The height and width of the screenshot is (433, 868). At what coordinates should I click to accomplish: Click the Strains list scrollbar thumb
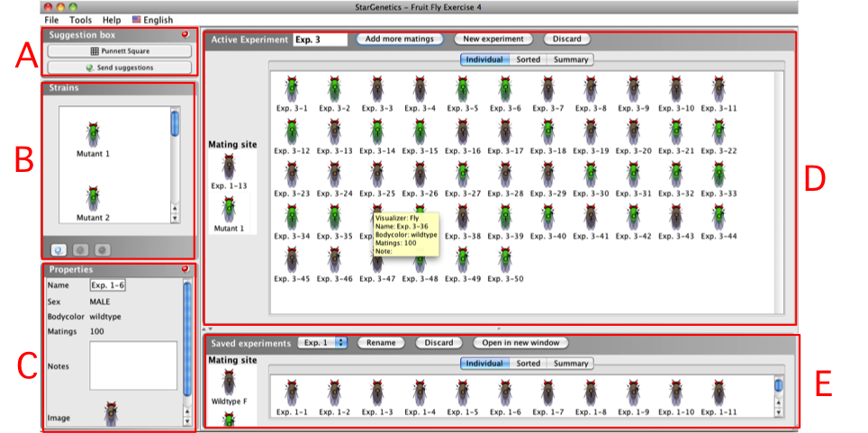(x=175, y=123)
